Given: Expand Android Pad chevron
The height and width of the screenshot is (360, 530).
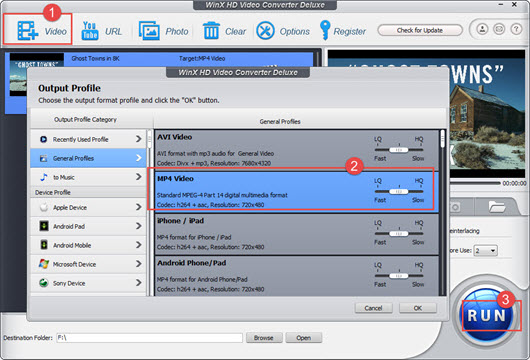Looking at the screenshot, I should 139,226.
